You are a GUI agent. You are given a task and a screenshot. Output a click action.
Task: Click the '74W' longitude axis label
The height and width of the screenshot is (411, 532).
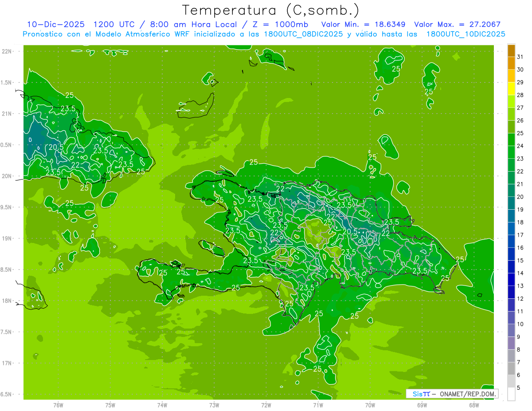[x=162, y=405]
